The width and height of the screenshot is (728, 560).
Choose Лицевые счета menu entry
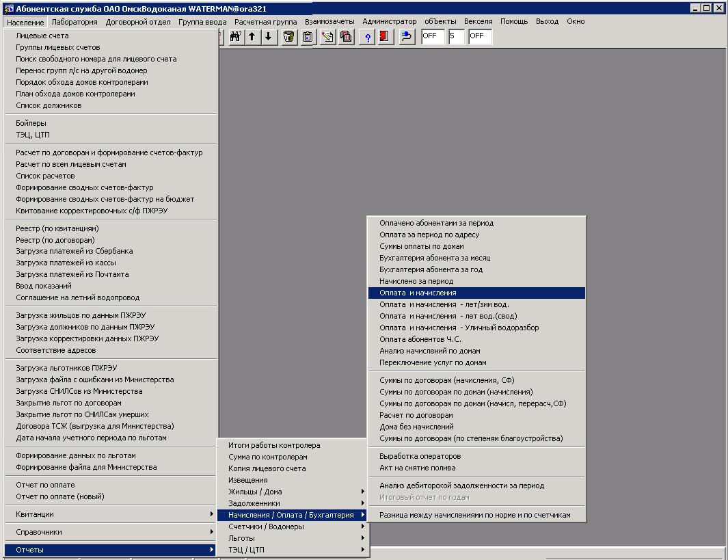[x=42, y=36]
